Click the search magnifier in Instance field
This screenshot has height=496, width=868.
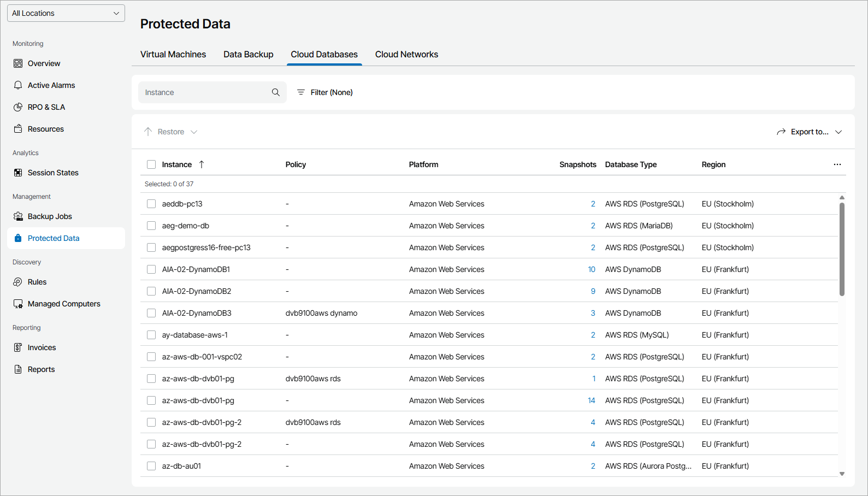[276, 92]
